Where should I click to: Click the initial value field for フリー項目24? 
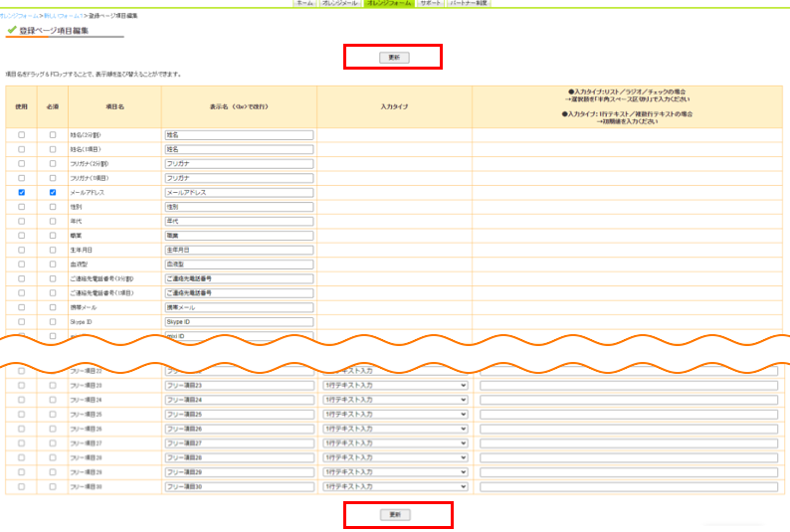[628, 400]
